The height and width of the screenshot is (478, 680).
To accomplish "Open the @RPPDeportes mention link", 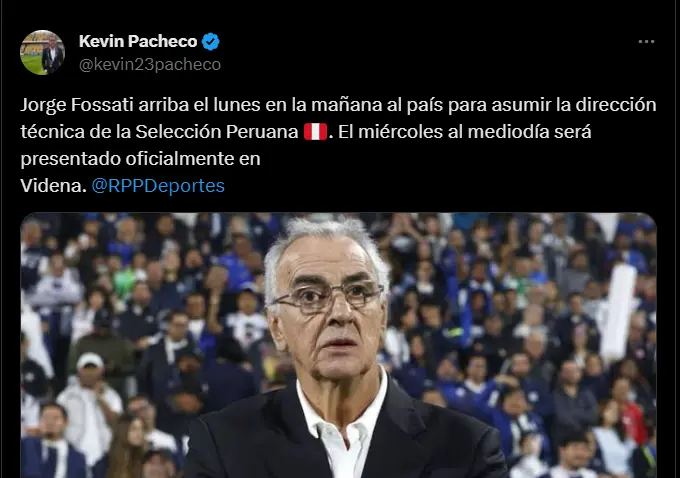I will [158, 186].
